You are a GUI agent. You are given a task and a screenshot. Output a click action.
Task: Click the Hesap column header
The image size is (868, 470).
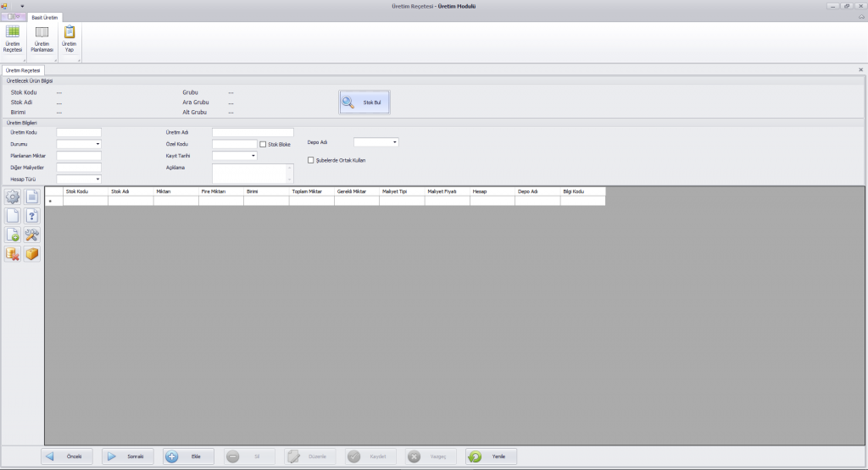492,191
